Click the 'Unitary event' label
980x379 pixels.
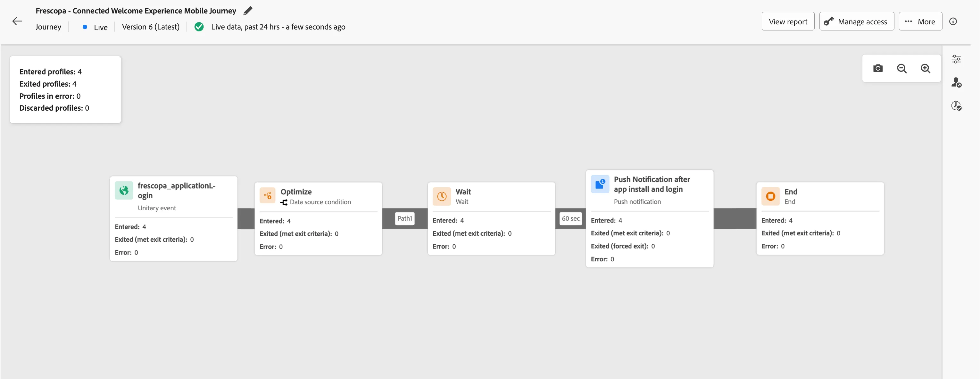coord(157,208)
